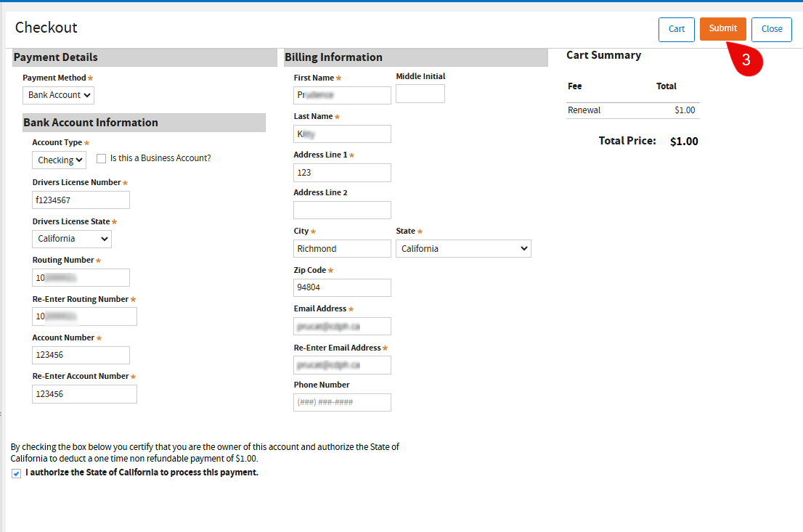Open the Cart button
803x532 pixels.
pos(676,29)
